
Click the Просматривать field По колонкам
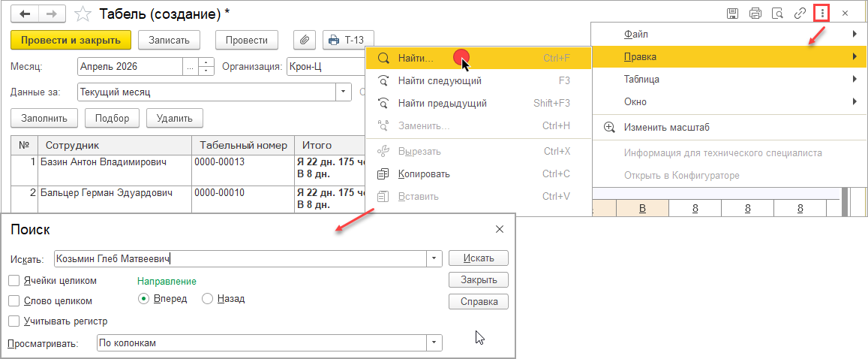[x=261, y=343]
